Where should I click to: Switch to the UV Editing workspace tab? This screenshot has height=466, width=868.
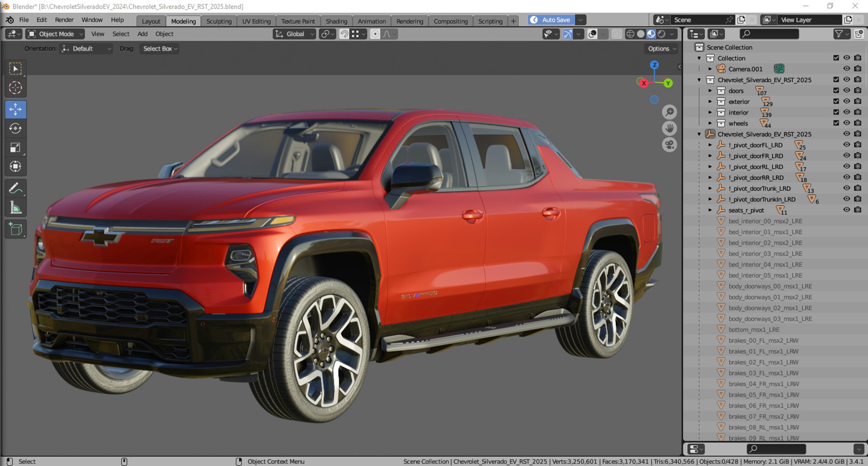pyautogui.click(x=256, y=21)
